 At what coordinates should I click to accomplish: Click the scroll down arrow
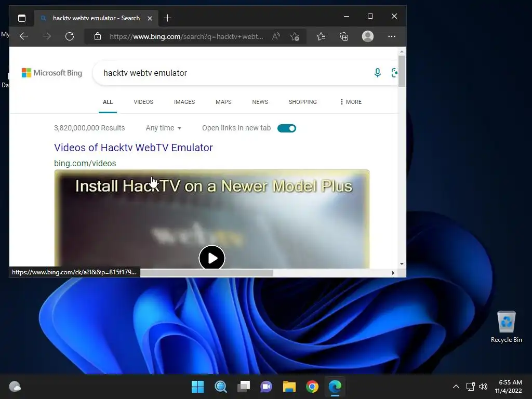(402, 263)
